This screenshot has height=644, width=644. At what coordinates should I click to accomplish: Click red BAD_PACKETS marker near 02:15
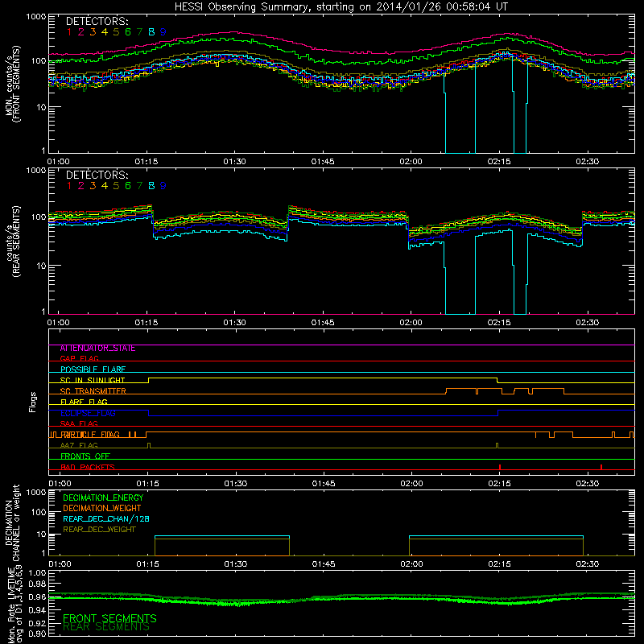[x=500, y=467]
